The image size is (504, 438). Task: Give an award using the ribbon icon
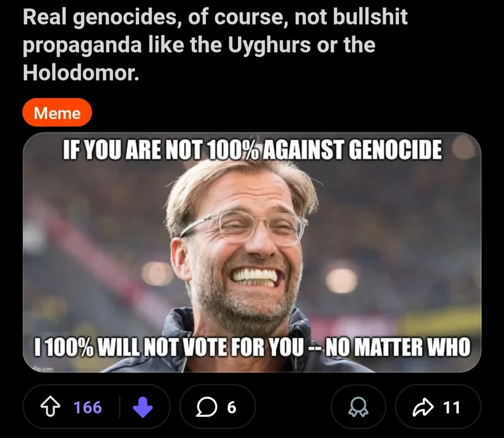(358, 407)
